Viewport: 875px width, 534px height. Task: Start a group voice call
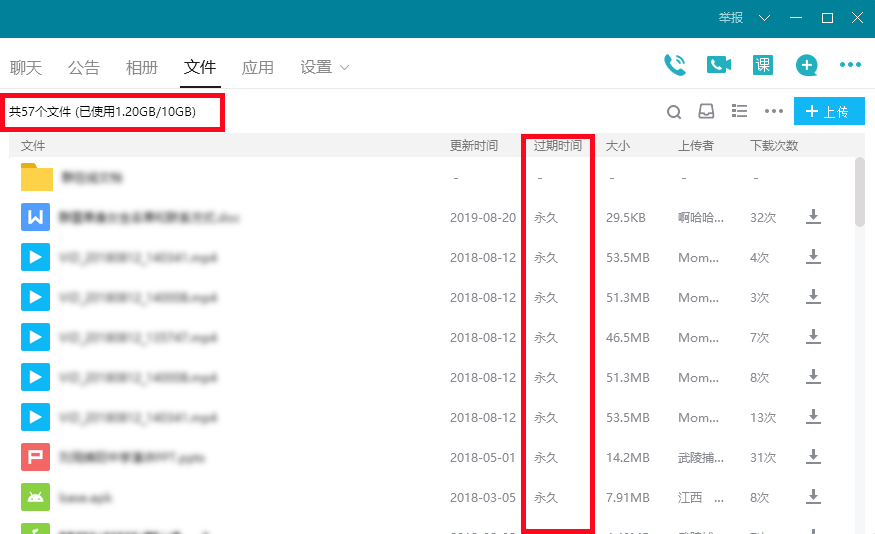coord(675,65)
